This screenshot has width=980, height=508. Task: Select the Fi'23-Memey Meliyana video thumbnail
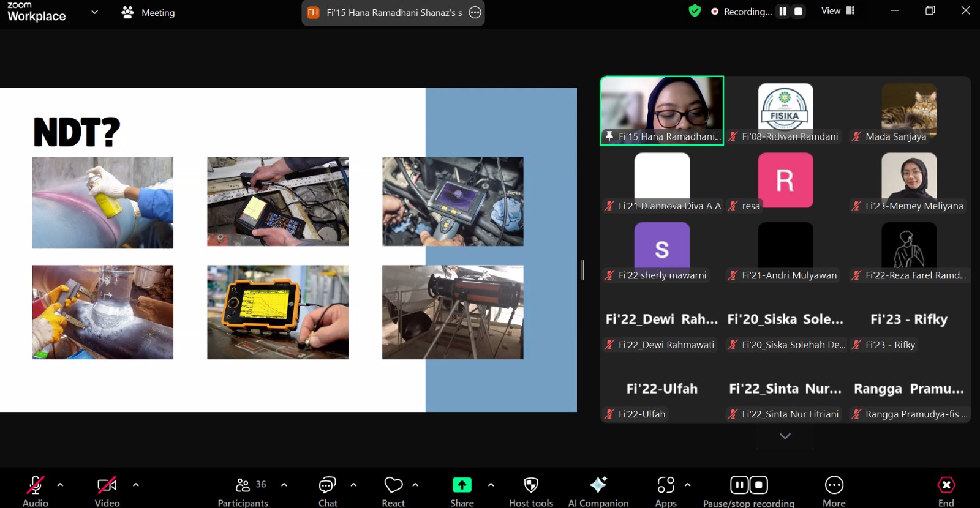(908, 182)
